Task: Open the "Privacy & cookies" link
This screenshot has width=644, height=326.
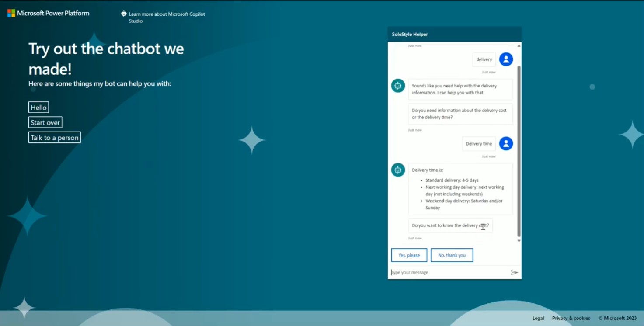Action: click(571, 318)
